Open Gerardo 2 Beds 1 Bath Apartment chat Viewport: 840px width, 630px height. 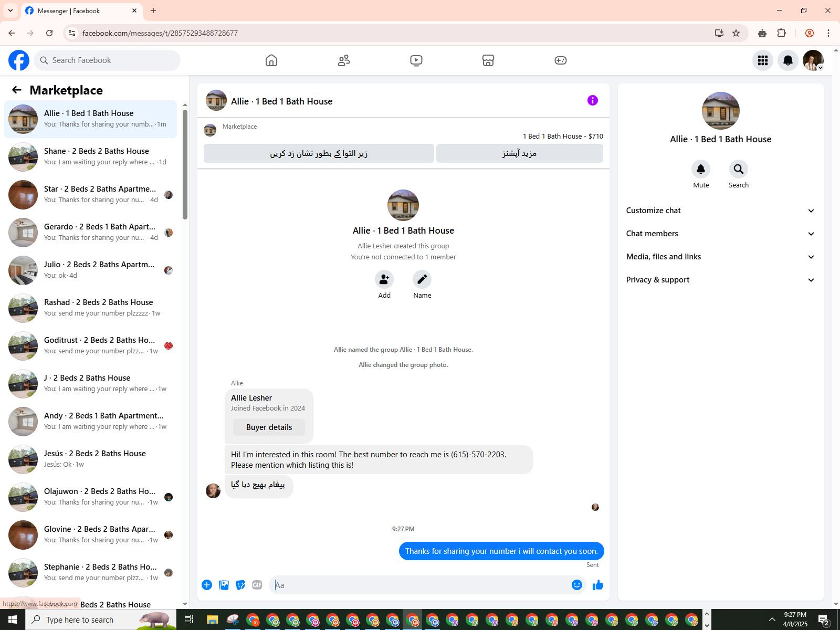[90, 233]
